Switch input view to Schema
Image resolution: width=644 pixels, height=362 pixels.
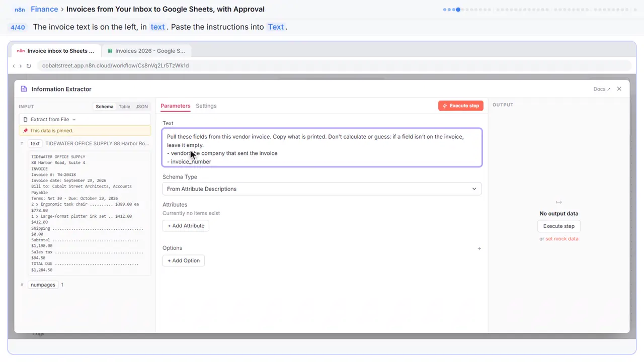[105, 107]
